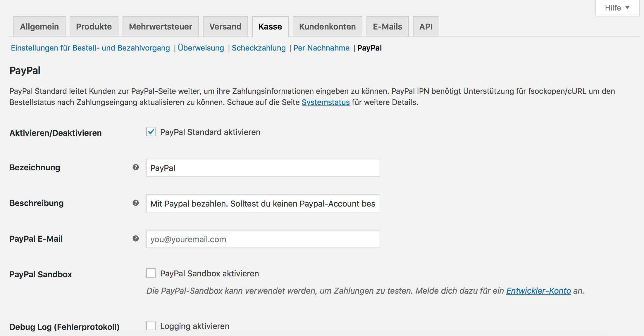Go to the Mehrwertsteuer tab
The height and width of the screenshot is (336, 644).
(161, 27)
